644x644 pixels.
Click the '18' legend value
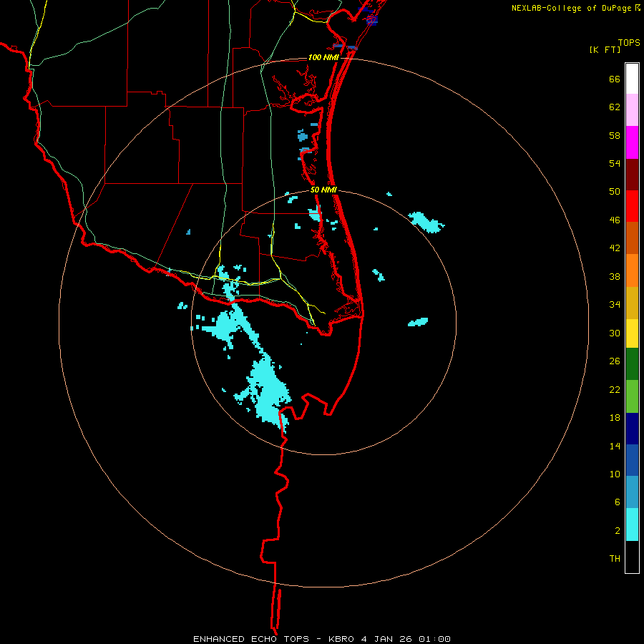(615, 417)
